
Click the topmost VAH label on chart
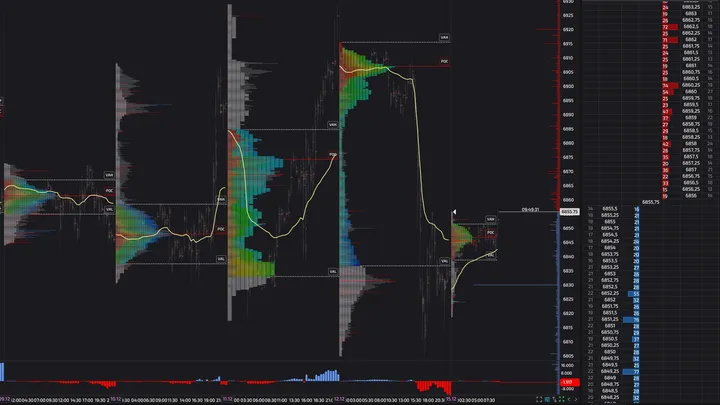click(444, 37)
